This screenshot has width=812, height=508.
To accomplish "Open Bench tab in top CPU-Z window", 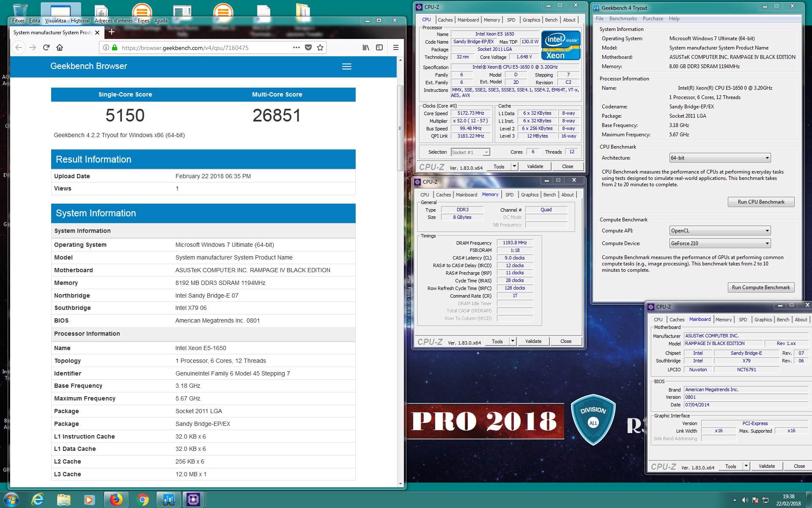I will pos(551,20).
